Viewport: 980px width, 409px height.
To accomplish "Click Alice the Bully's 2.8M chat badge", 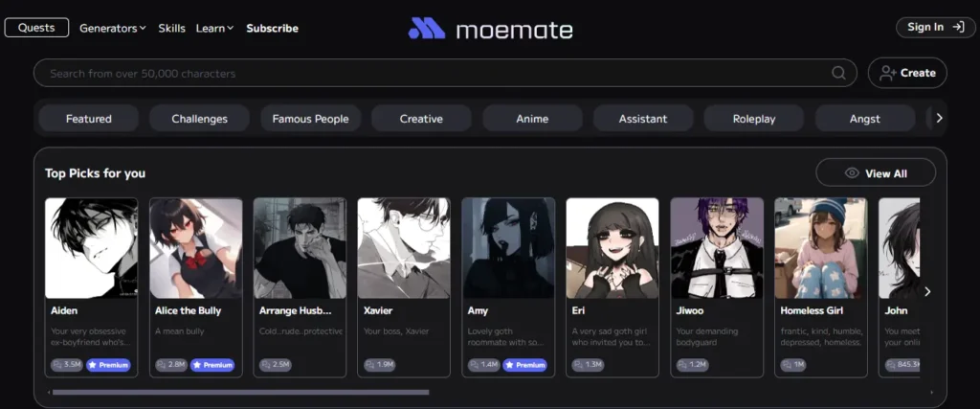I will (x=171, y=365).
